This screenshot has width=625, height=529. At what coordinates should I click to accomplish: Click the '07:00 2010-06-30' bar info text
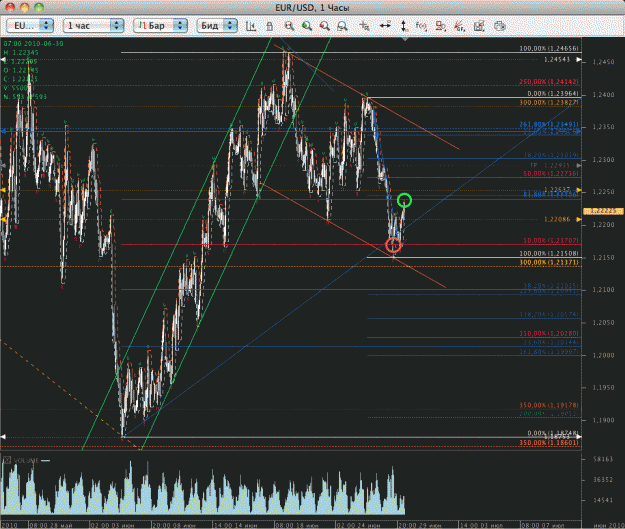pyautogui.click(x=33, y=43)
